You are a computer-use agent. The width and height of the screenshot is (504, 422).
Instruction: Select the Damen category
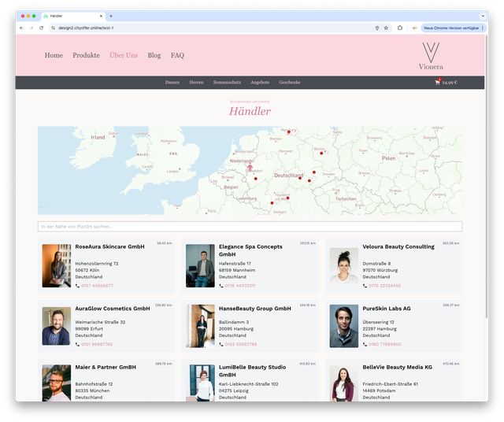[172, 83]
